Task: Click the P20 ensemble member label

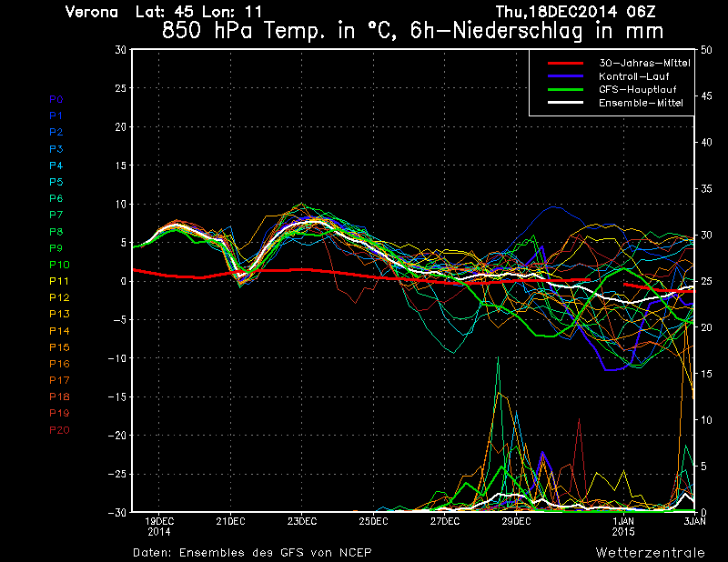Action: pyautogui.click(x=59, y=430)
